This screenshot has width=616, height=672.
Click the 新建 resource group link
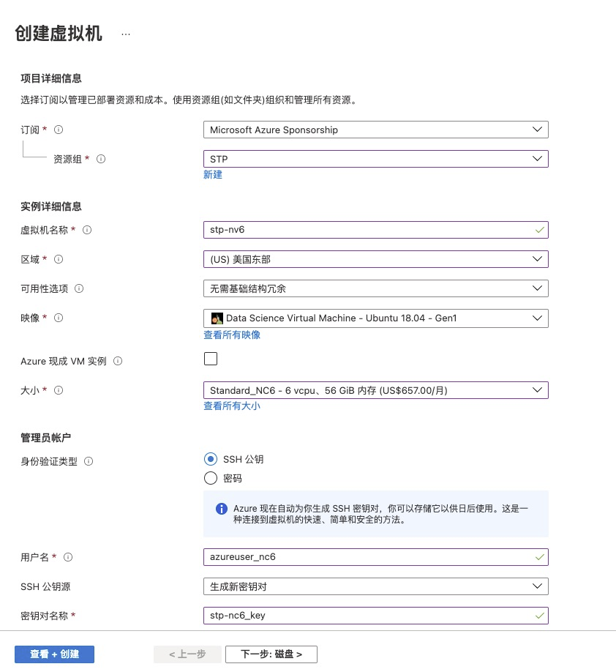click(213, 174)
